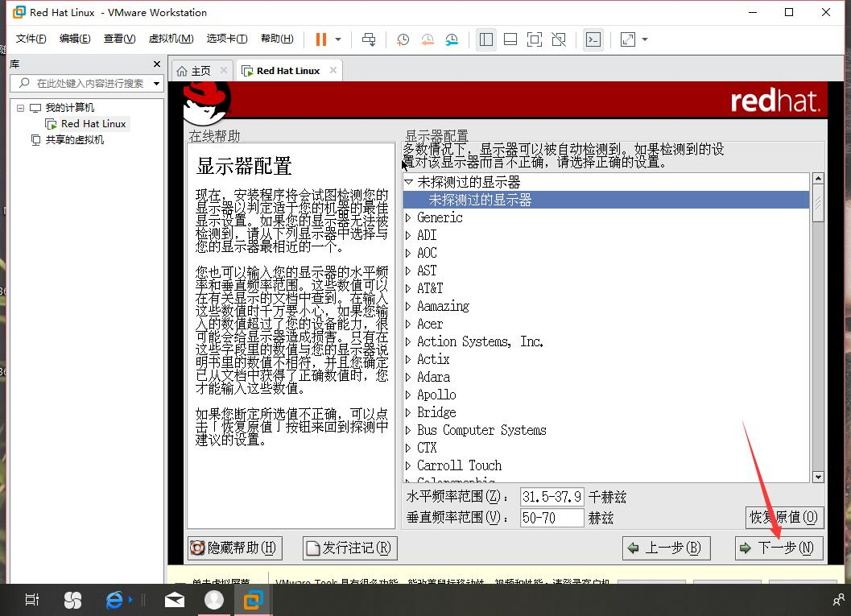Click the pinwheel app taskbar icon
The image size is (851, 616).
pyautogui.click(x=72, y=600)
